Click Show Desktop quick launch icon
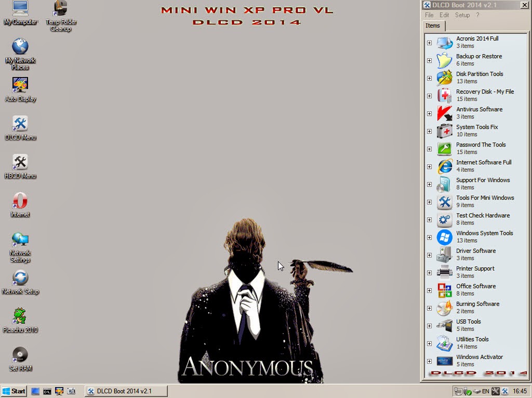532x398 pixels. [35, 391]
